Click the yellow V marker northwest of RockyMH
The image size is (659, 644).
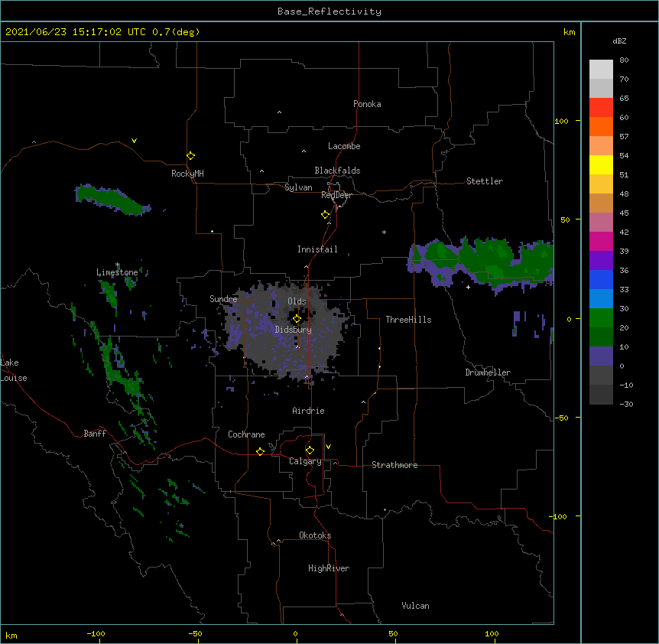[x=134, y=141]
